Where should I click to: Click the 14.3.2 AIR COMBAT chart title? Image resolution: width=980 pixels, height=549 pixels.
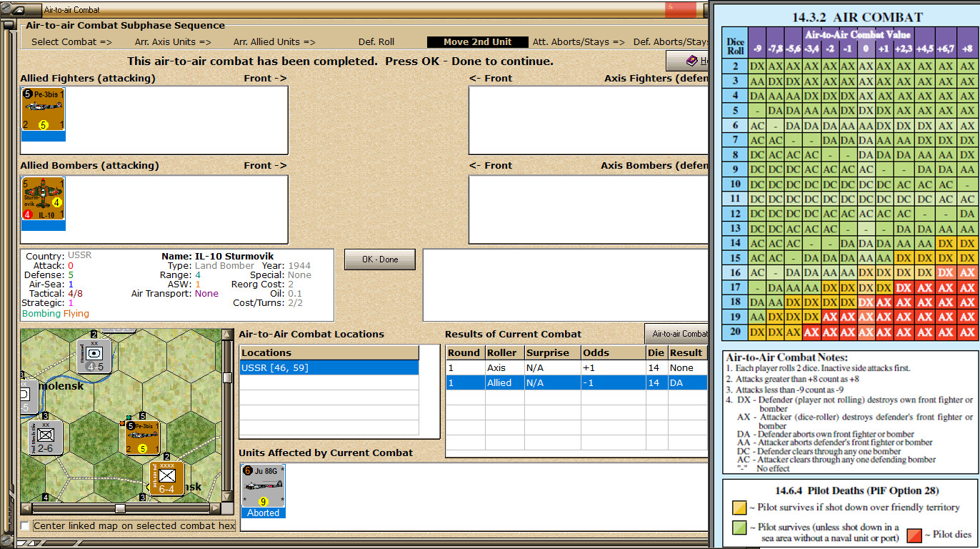(857, 17)
